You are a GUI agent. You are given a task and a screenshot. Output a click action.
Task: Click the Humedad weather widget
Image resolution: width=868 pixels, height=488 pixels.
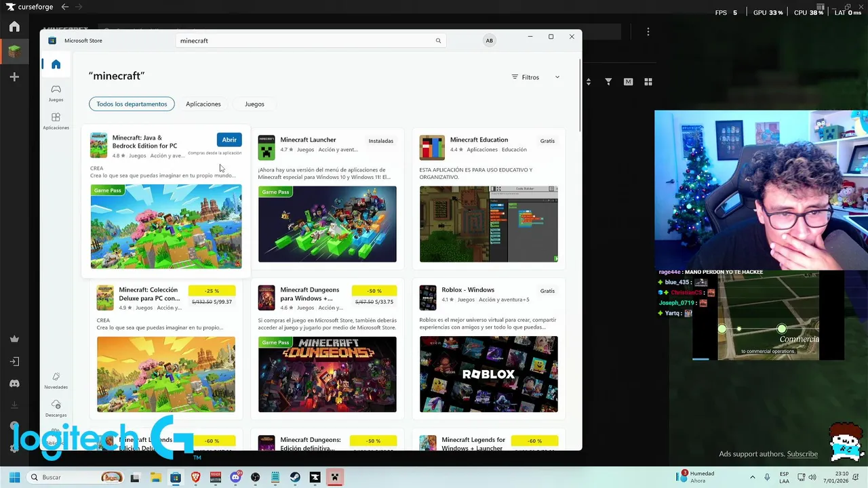695,477
